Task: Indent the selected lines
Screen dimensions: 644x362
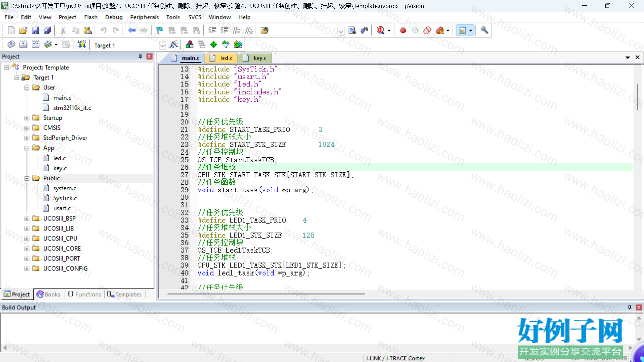Action: click(212, 31)
